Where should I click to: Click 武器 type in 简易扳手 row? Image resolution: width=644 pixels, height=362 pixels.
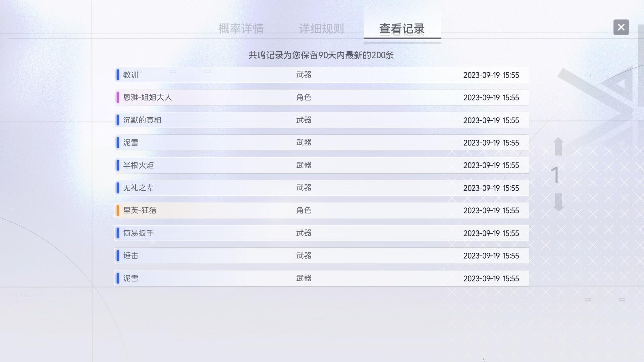[x=304, y=233]
